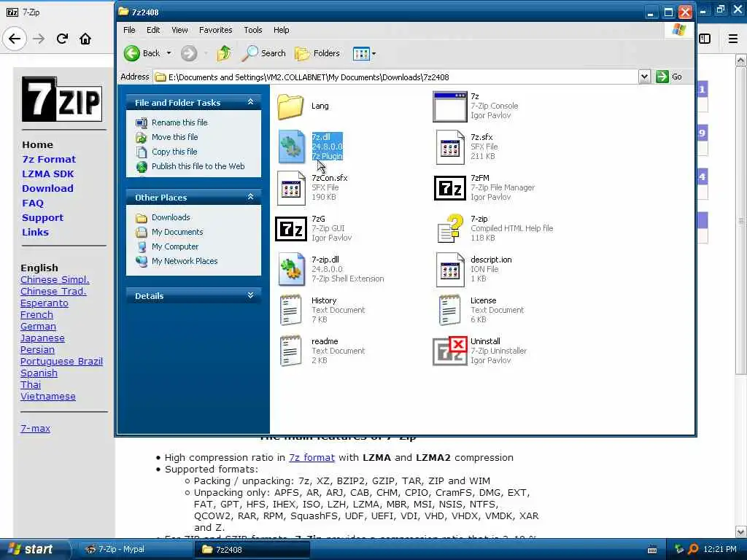747x560 pixels.
Task: Open the File menu
Action: click(x=129, y=30)
